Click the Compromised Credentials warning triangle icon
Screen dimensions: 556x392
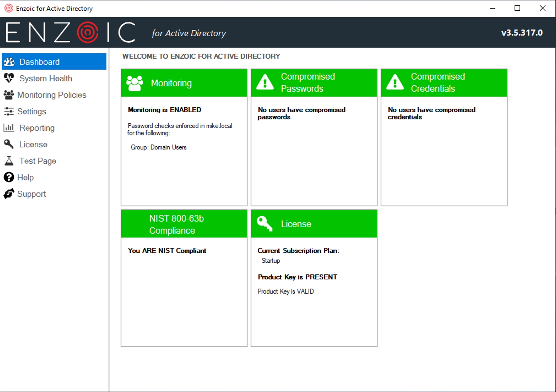point(395,82)
